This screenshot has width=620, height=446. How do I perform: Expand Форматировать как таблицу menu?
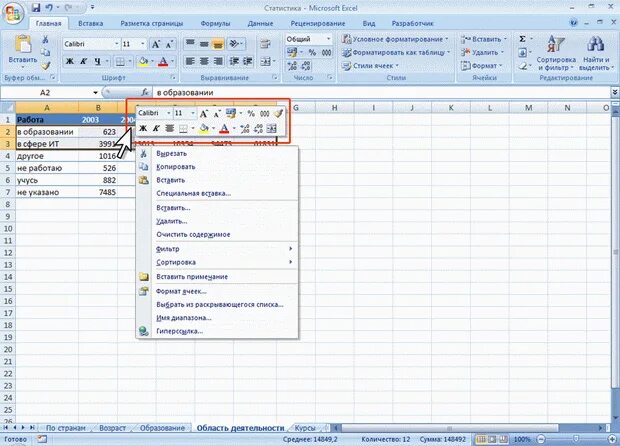(x=396, y=52)
